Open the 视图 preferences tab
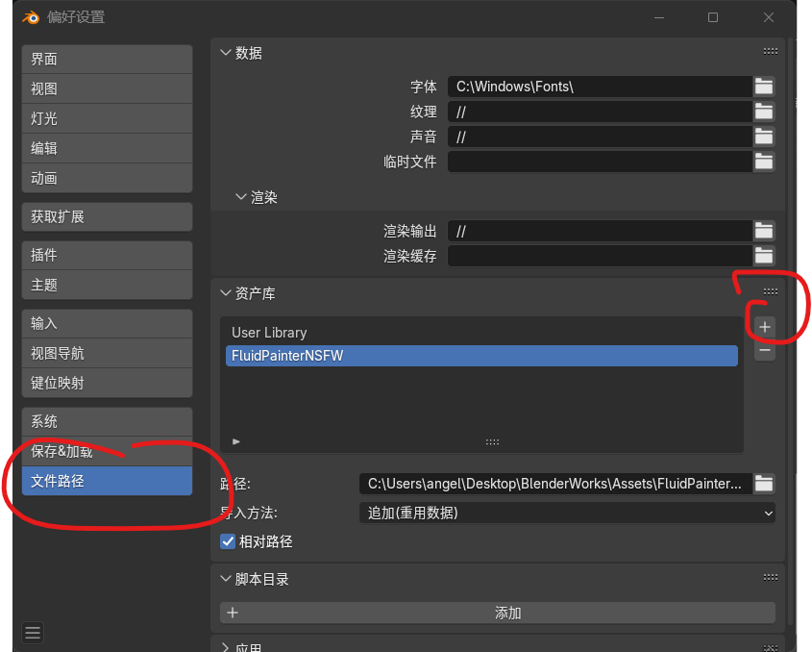 [108, 88]
